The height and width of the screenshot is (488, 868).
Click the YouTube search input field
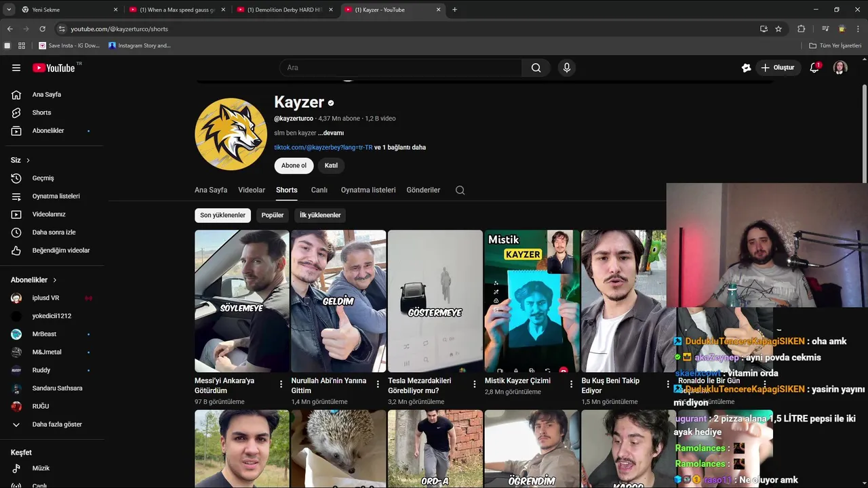[x=400, y=68]
